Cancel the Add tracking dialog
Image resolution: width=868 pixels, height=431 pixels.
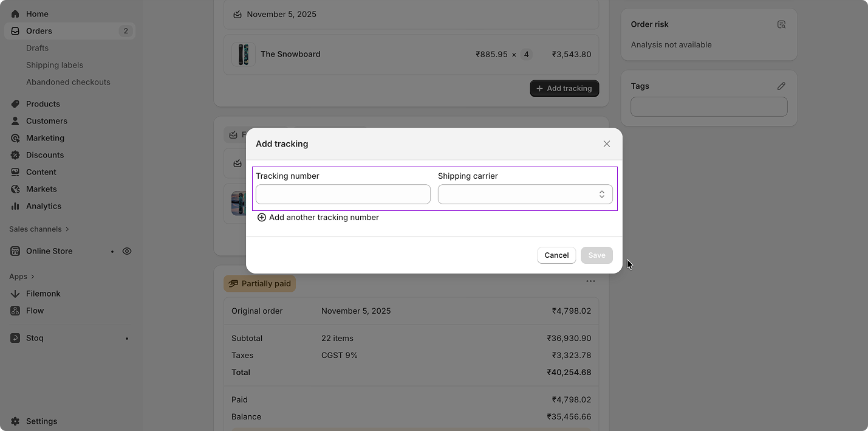(556, 255)
